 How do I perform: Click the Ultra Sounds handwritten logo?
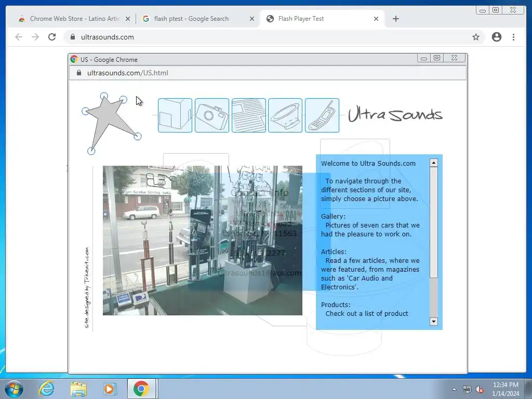[395, 114]
